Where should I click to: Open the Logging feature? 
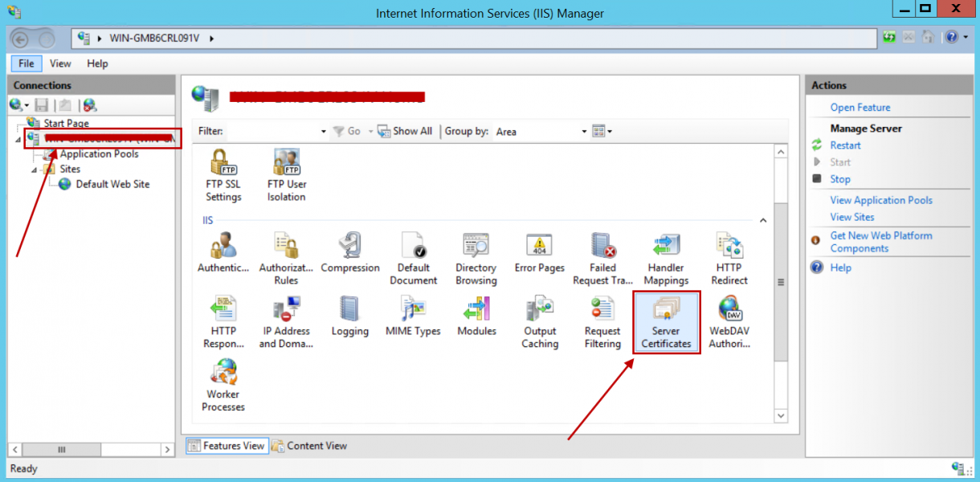(x=350, y=317)
